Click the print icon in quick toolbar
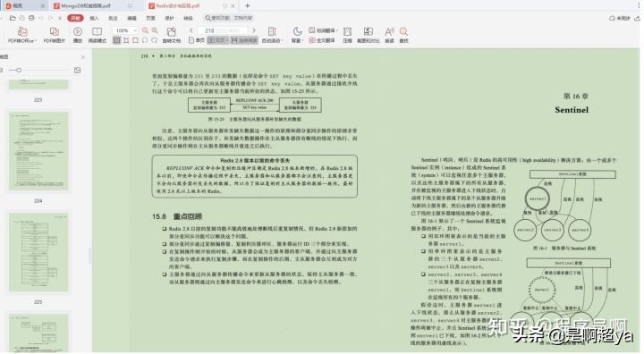 [31, 18]
